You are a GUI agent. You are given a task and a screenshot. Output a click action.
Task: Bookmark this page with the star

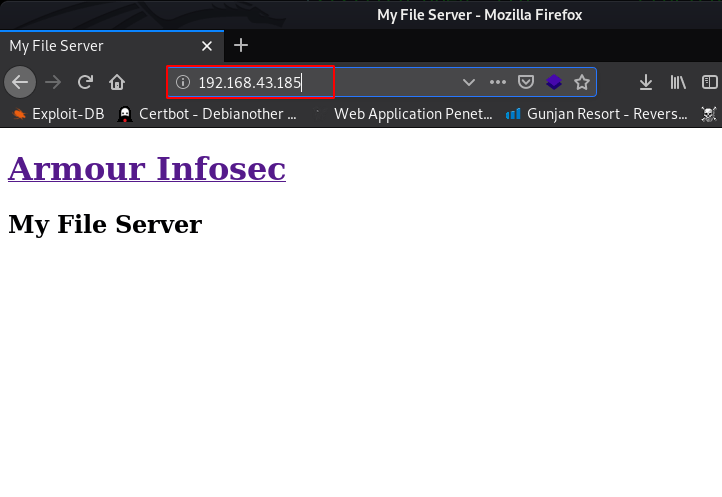pyautogui.click(x=582, y=82)
